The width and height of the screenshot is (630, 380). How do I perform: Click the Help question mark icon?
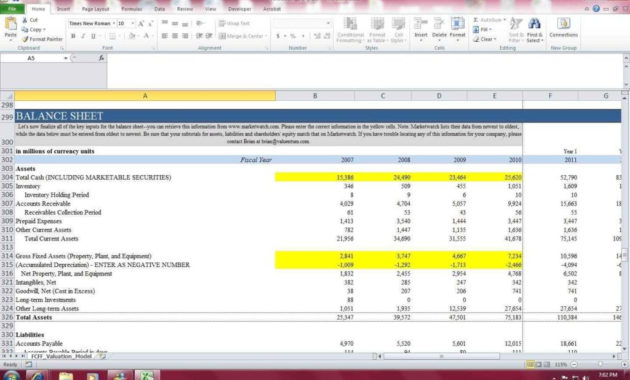[596, 8]
